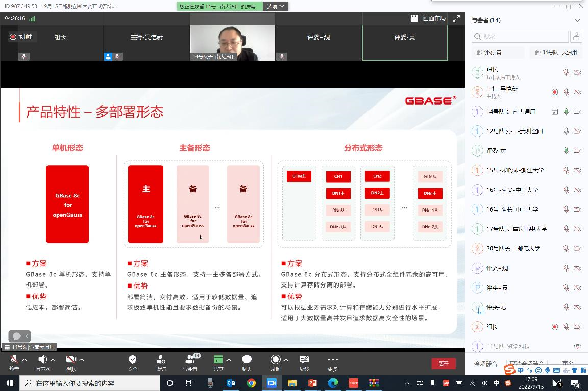Open video options arrow
Screen dimensions: 588x391
coord(81,360)
